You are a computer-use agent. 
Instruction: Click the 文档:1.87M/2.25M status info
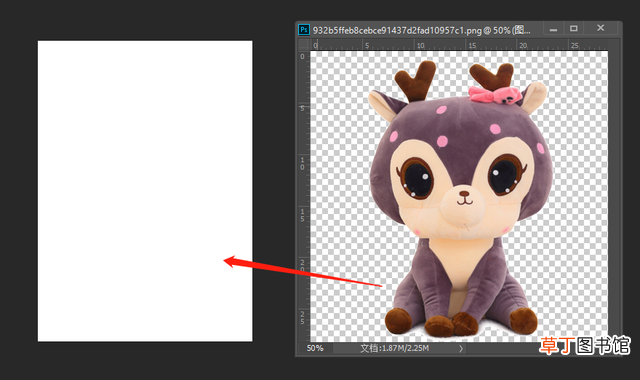395,348
